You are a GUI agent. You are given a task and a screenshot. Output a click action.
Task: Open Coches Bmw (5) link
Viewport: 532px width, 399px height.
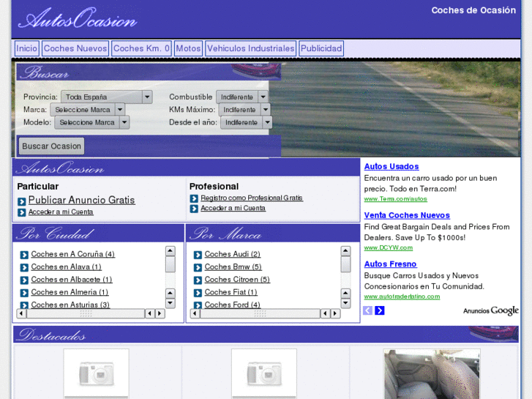pyautogui.click(x=233, y=267)
